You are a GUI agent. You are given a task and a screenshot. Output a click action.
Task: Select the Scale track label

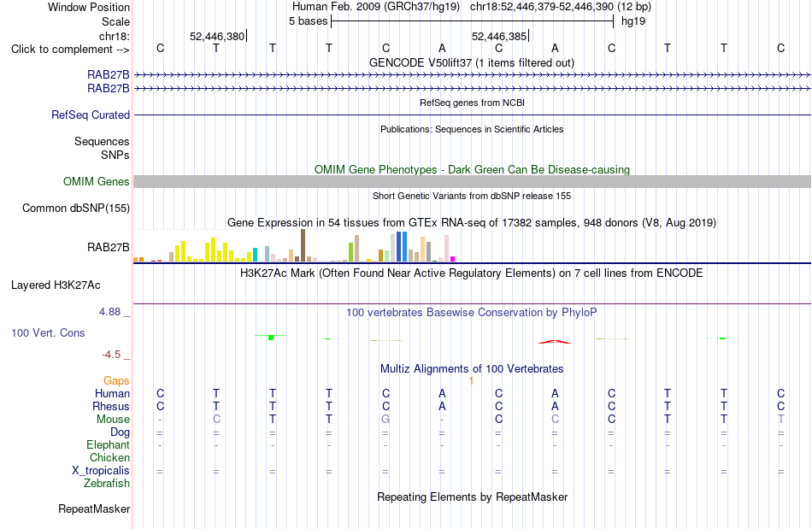(x=115, y=21)
